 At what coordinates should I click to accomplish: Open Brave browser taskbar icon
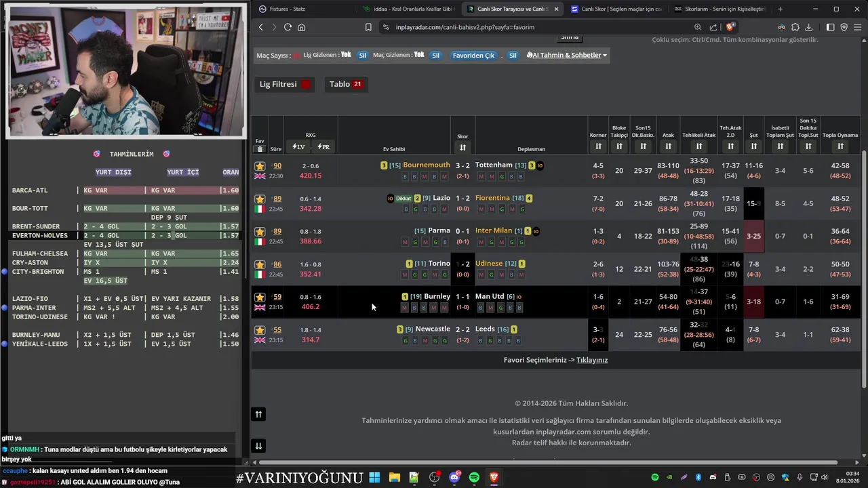point(494,477)
